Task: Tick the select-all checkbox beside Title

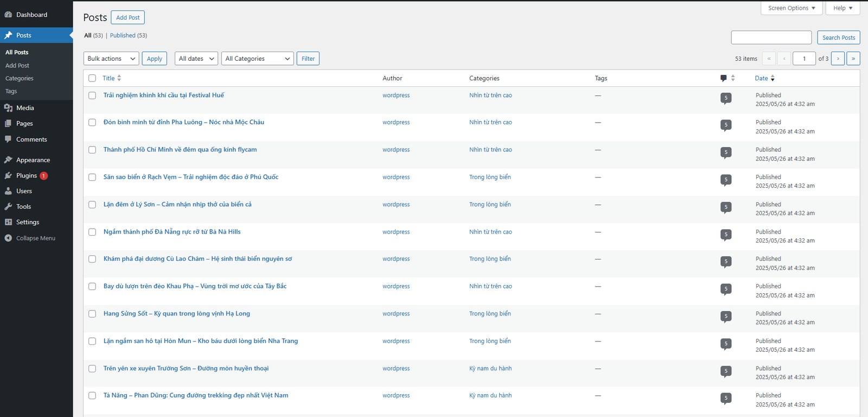Action: [x=92, y=78]
